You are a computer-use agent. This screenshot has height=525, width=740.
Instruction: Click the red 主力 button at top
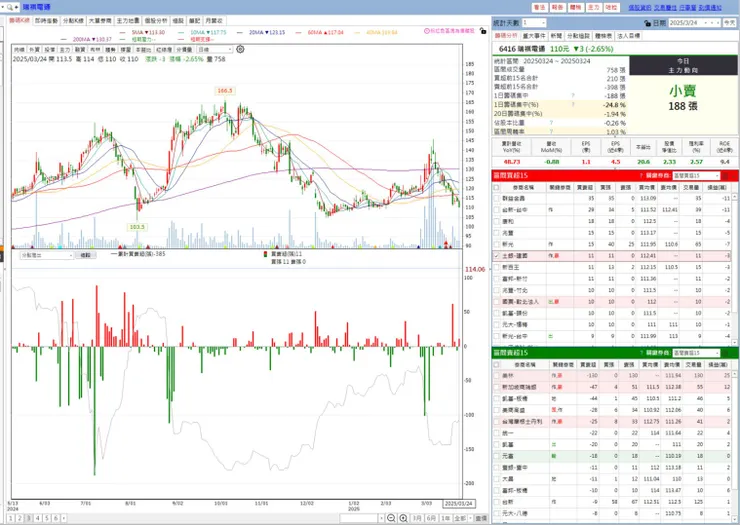tap(593, 8)
